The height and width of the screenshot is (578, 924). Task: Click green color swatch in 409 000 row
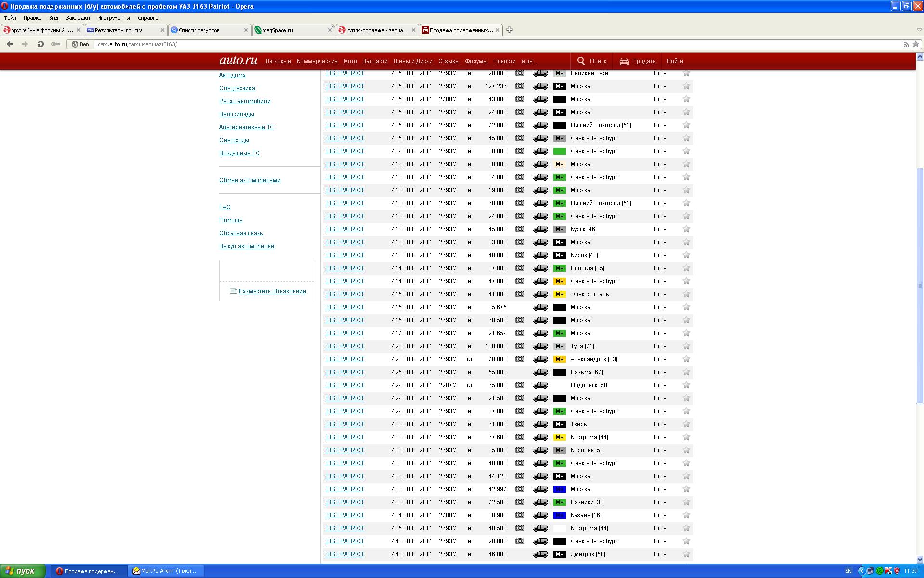point(559,151)
